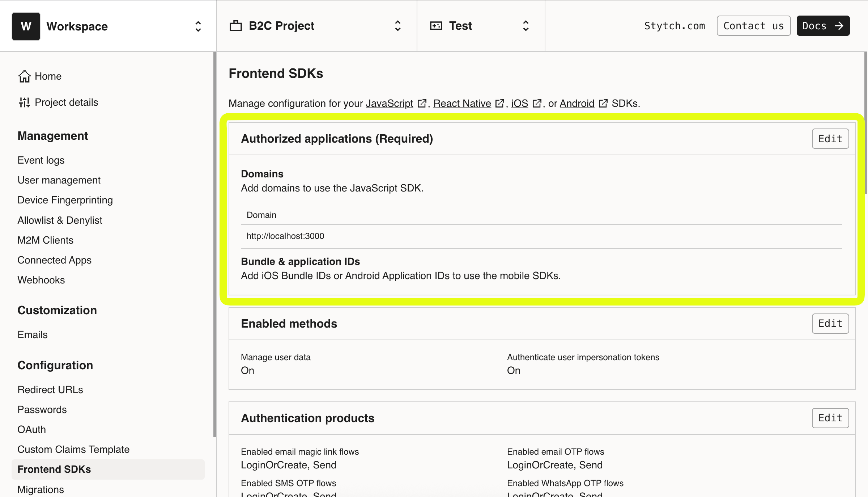Edit Authentication products section
Screen dimensions: 868x497
click(830, 418)
